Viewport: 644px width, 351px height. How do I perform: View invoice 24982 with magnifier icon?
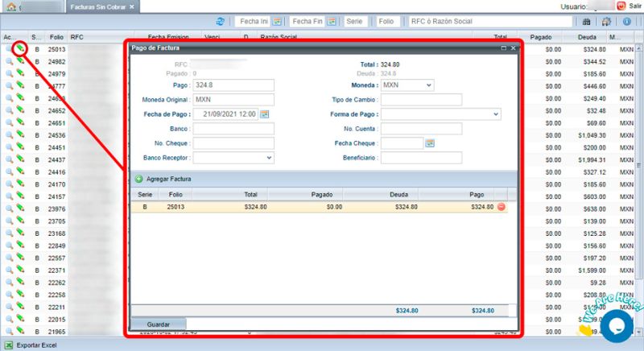[9, 62]
